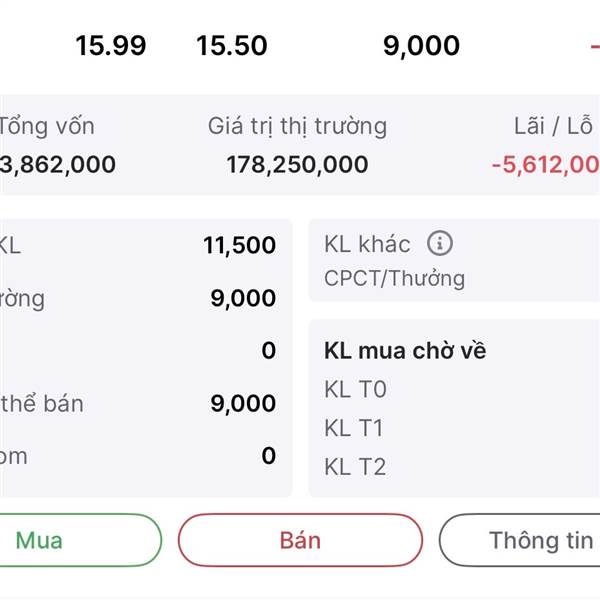Tap the CPCT/Thưởng row
The width and height of the screenshot is (600, 600).
tap(395, 278)
